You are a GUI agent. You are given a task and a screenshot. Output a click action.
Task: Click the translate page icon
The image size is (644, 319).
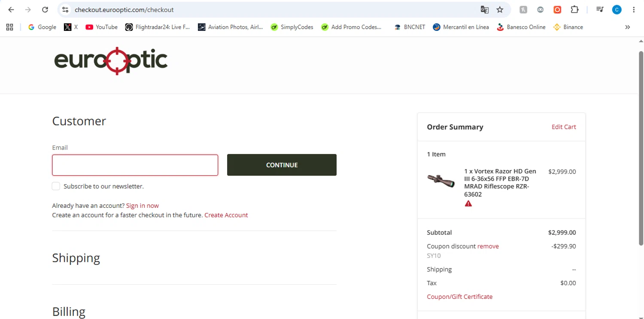pos(484,9)
